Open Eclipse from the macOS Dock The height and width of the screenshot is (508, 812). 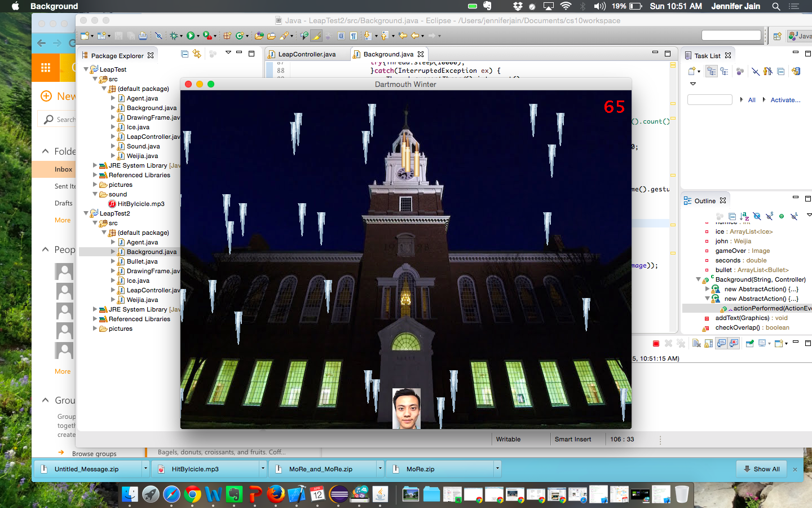point(339,494)
